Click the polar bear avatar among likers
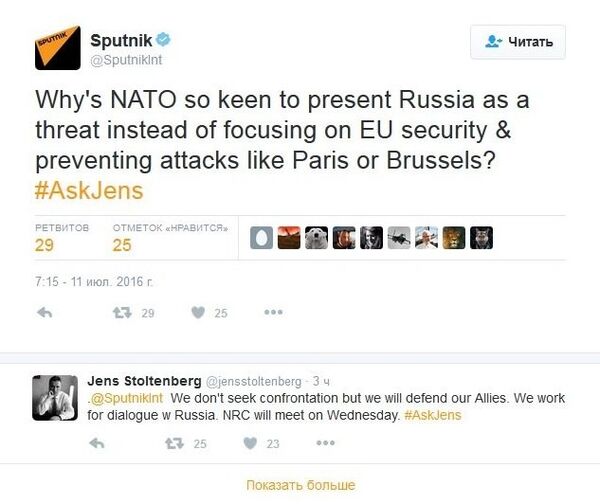The image size is (600, 504). [316, 238]
